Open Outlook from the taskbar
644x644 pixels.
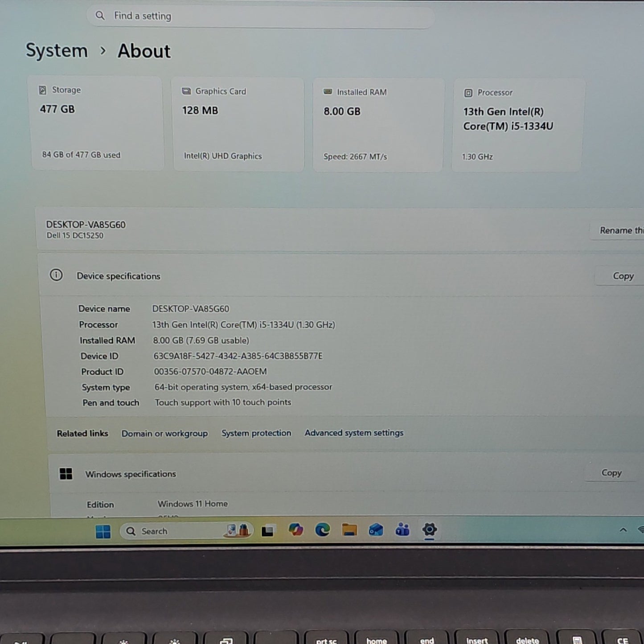pyautogui.click(x=376, y=529)
